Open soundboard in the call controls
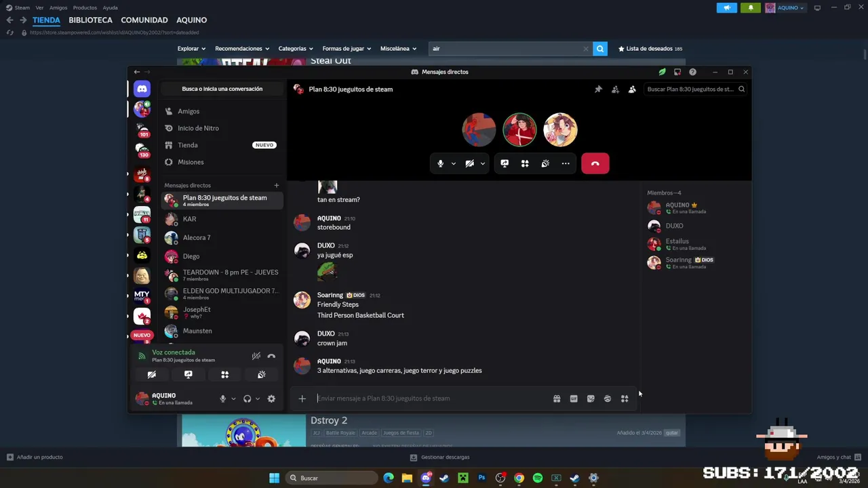 545,163
